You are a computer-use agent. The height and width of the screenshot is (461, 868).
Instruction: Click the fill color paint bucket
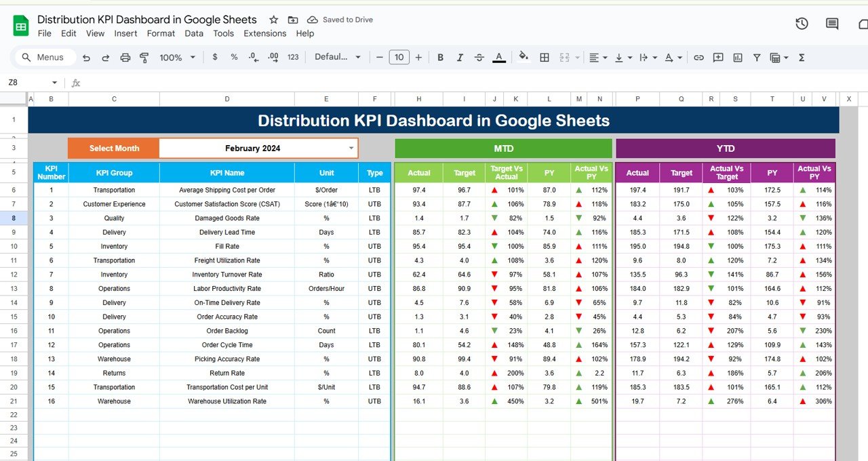(523, 57)
